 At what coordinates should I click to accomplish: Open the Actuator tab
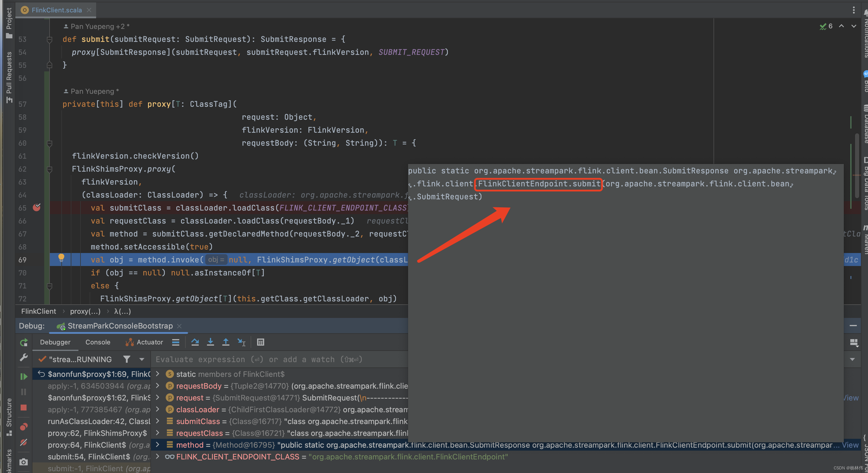(x=144, y=342)
